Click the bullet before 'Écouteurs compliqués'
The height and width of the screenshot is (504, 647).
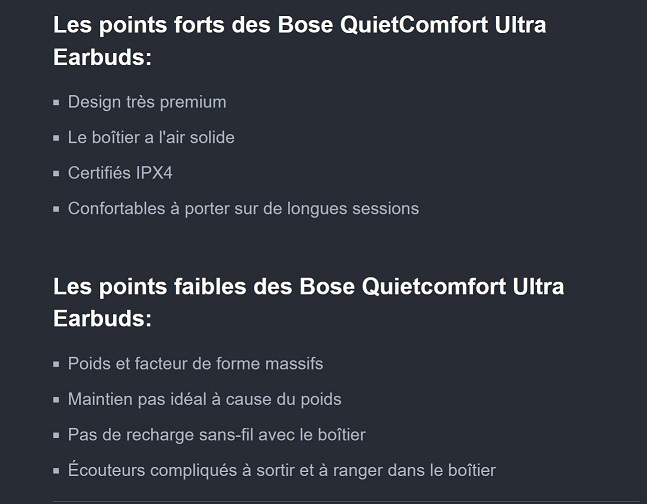click(57, 472)
